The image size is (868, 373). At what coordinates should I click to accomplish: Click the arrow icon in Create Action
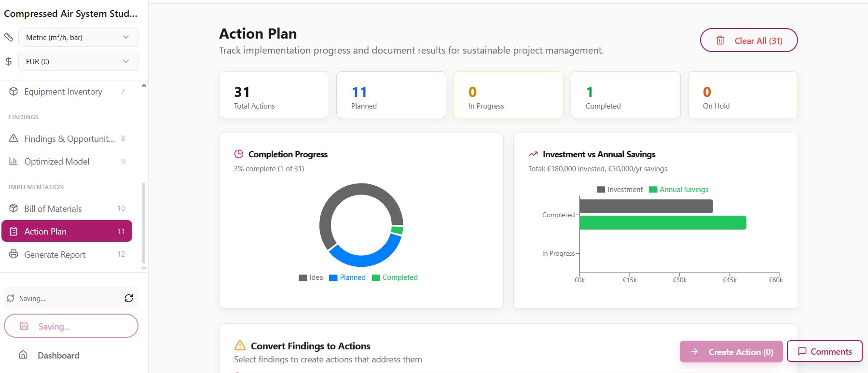point(694,352)
